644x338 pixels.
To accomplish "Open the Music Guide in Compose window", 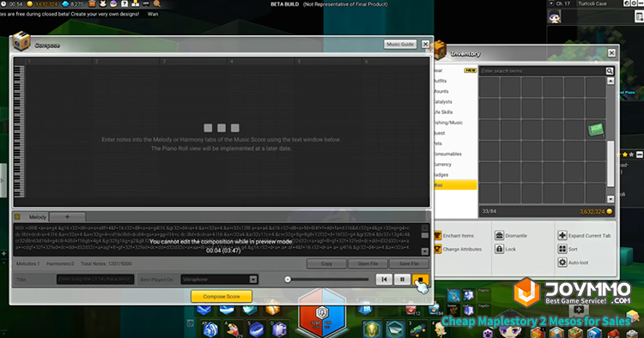I will tap(400, 45).
